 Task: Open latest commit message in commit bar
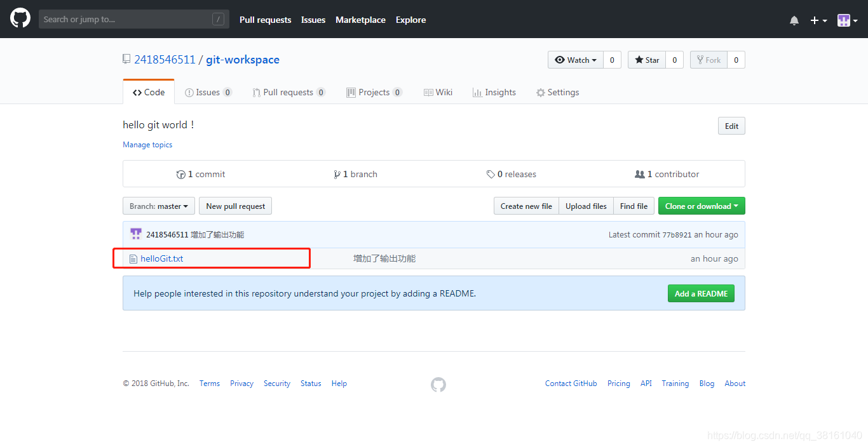click(217, 235)
